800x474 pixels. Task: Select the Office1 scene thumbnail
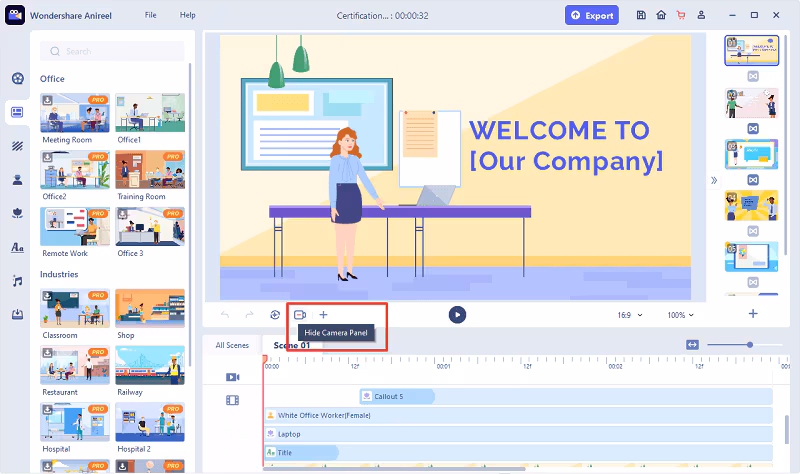[x=150, y=113]
